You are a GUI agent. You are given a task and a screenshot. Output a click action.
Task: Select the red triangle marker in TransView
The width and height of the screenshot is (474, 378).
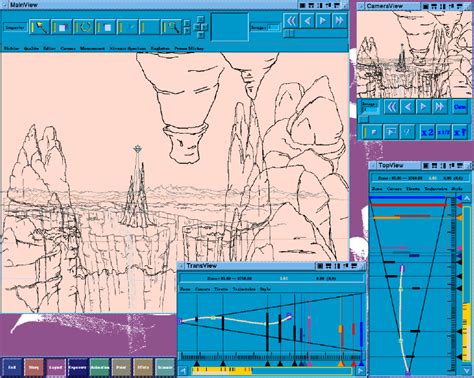[354, 364]
